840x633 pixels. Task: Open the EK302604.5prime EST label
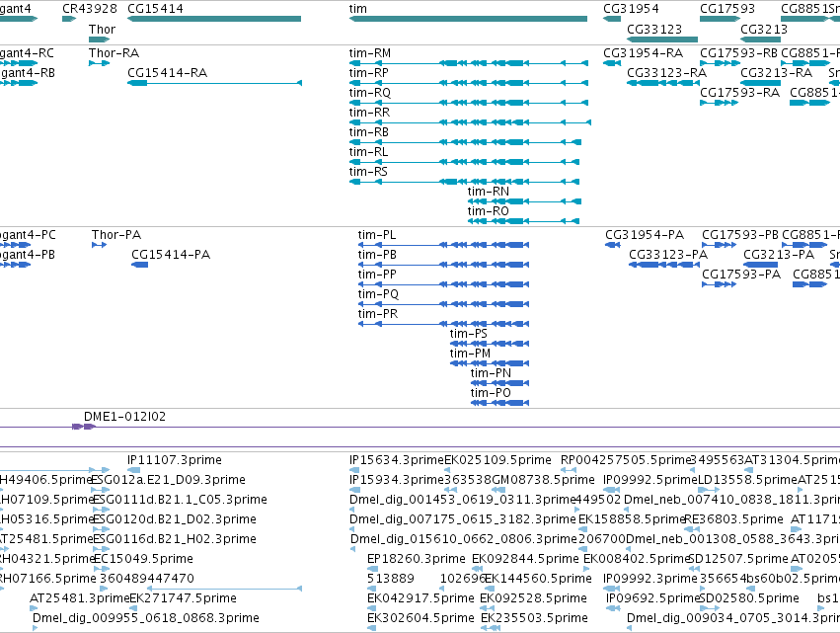pyautogui.click(x=420, y=618)
